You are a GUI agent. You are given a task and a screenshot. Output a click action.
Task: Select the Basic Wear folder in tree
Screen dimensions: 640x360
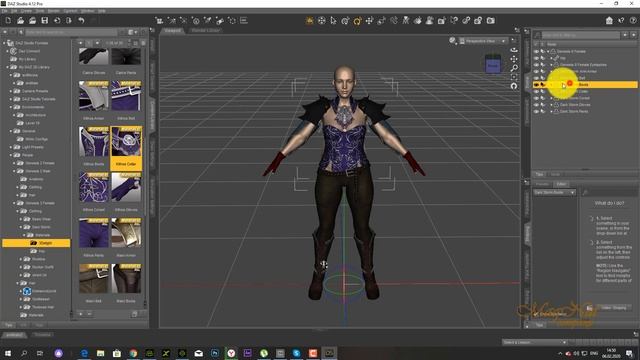coord(41,219)
